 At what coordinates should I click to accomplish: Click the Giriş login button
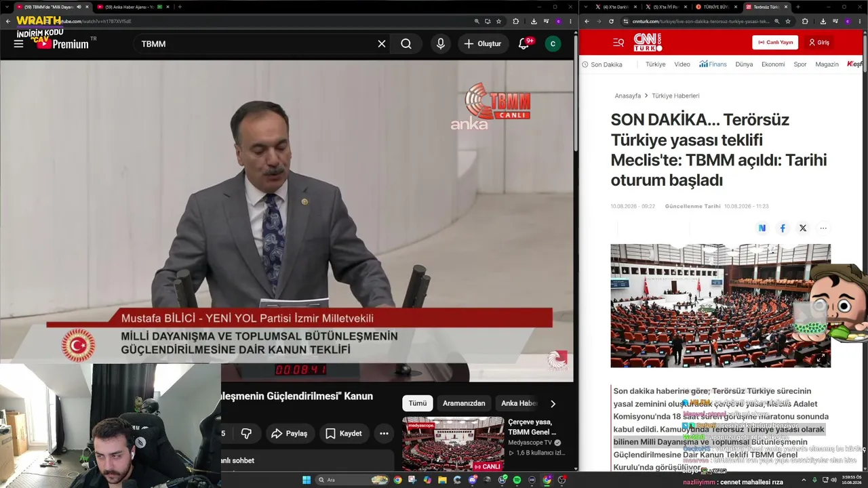tap(819, 42)
